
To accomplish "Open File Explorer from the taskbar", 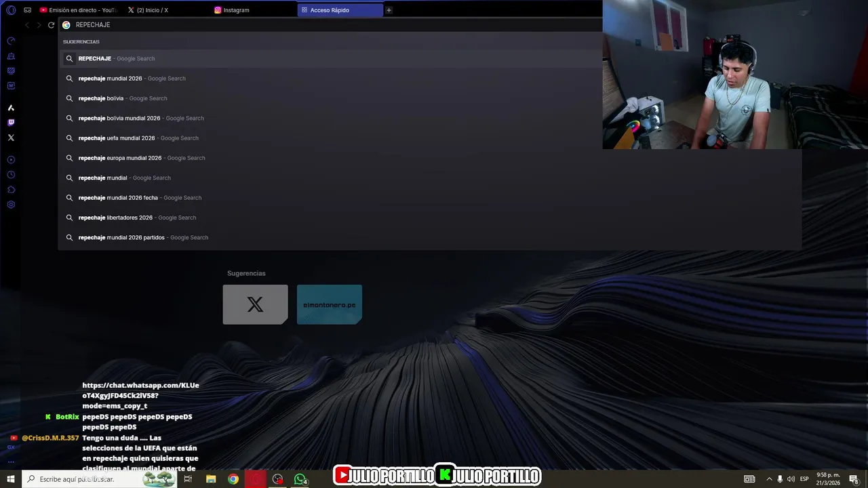I will click(211, 479).
